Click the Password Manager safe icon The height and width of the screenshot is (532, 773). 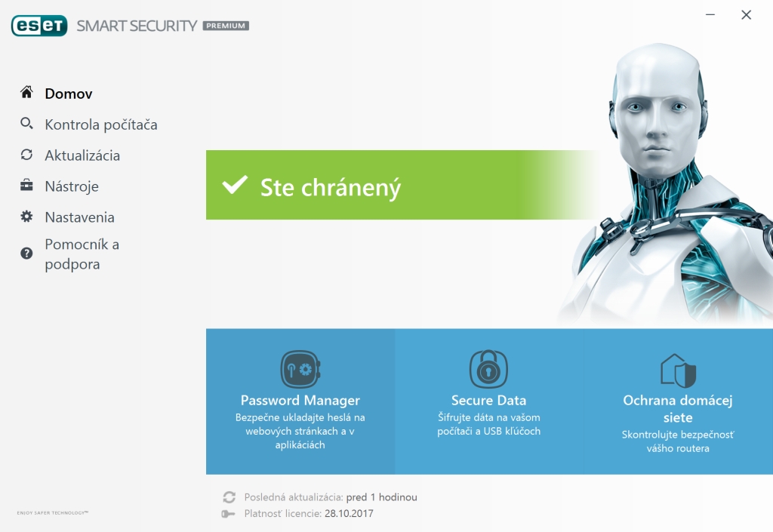click(300, 370)
